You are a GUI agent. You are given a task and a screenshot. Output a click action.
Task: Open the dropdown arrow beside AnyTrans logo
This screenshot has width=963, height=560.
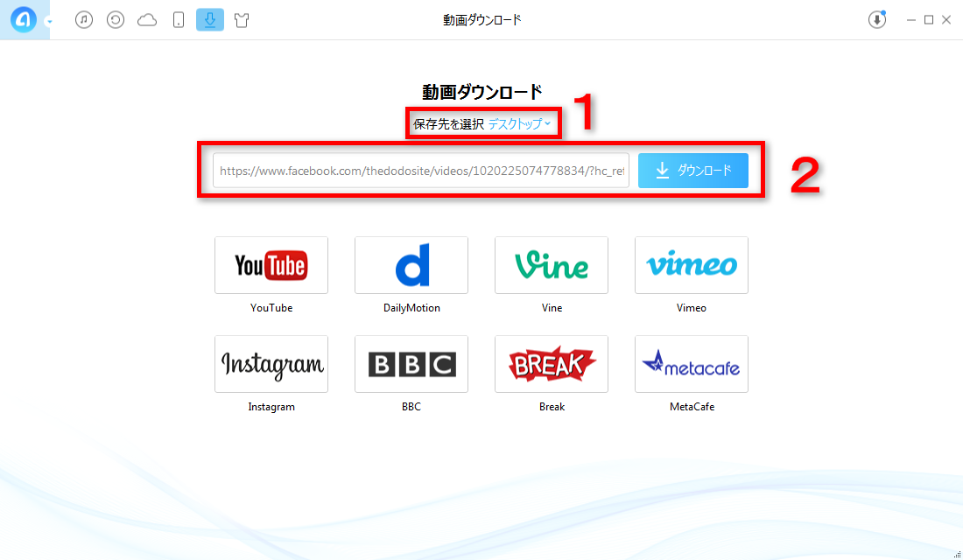[49, 22]
